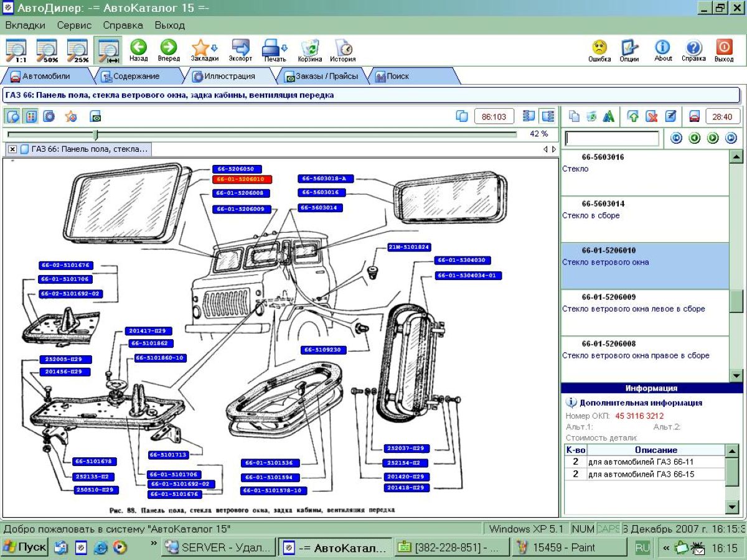Viewport: 747px width, 560px height.
Task: Click green up-arrow parts icon
Action: 633,116
